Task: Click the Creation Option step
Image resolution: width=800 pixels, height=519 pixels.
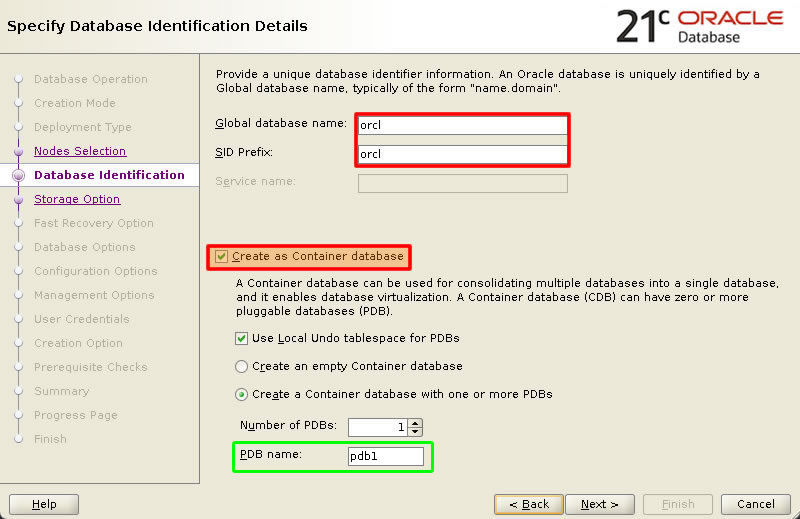Action: click(x=79, y=343)
